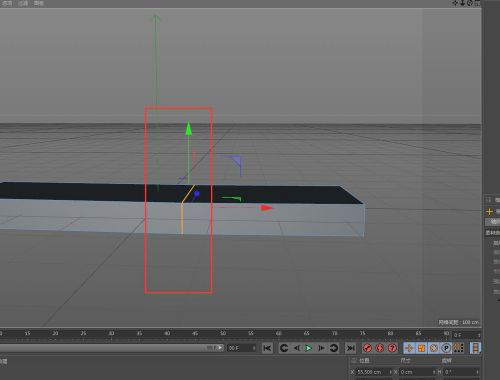
Task: Click the viewport rotate camera icon
Action: pos(470,3)
